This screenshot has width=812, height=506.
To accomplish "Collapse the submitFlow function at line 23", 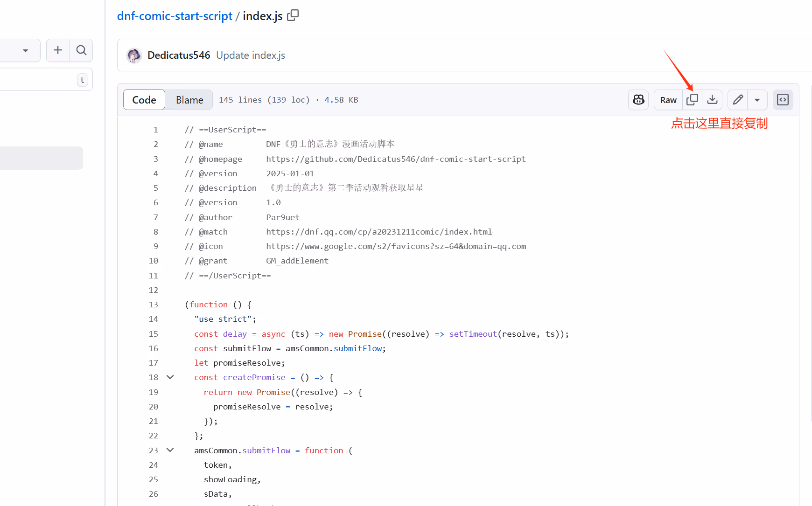I will pyautogui.click(x=170, y=450).
